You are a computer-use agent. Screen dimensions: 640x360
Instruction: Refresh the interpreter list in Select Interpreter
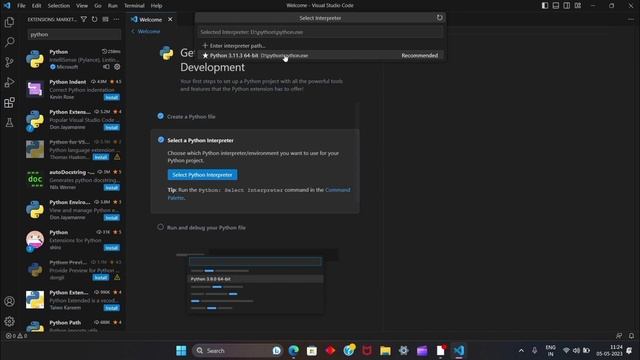(x=439, y=18)
